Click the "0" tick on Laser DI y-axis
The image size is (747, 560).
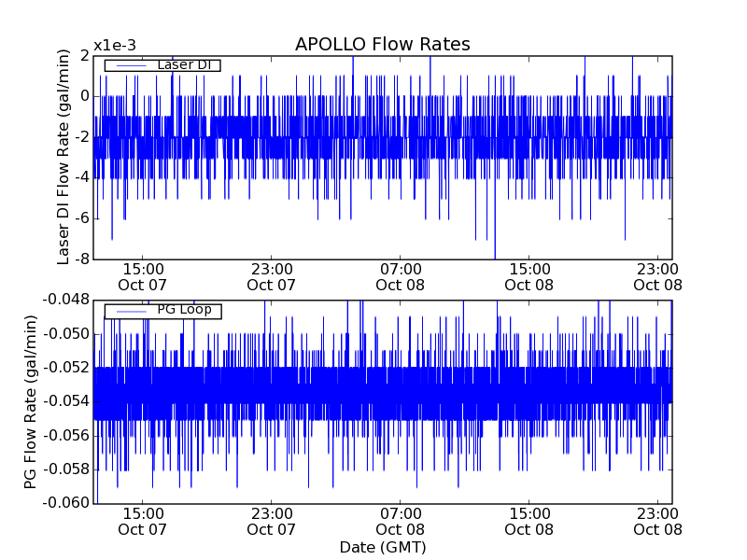(x=85, y=96)
